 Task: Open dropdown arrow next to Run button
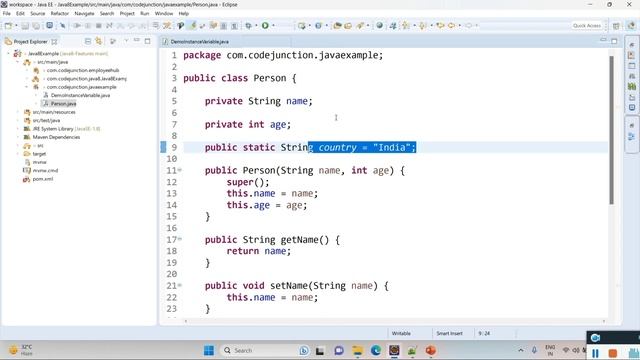click(x=273, y=26)
